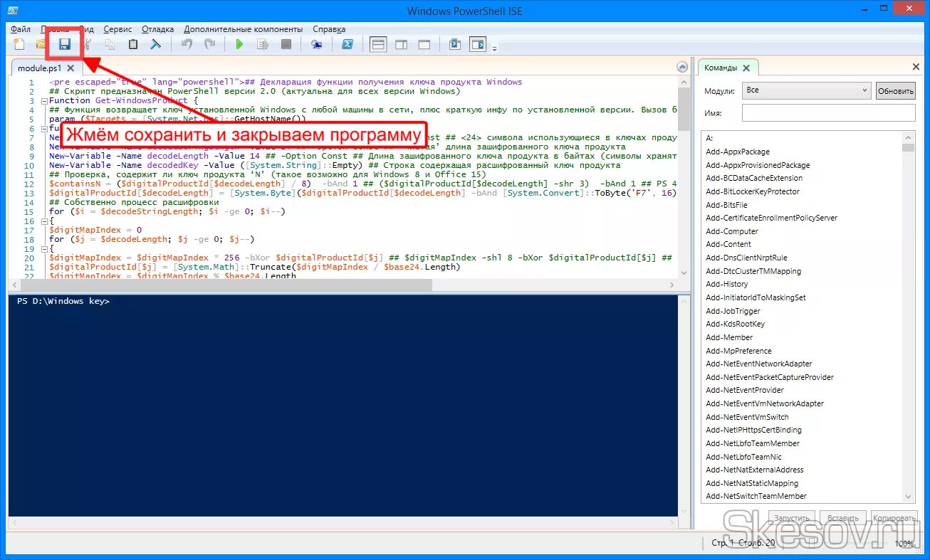Close the add-on panel with the far-right X
This screenshot has height=560, width=930.
916,67
